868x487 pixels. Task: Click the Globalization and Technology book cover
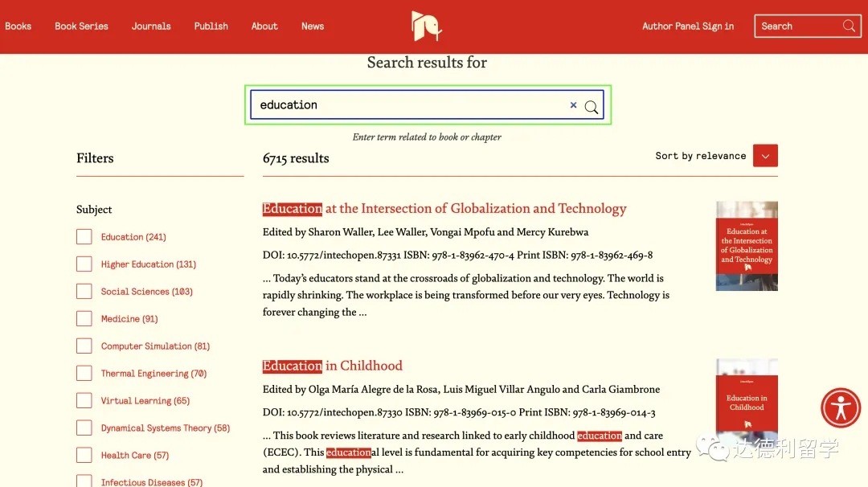pos(746,246)
